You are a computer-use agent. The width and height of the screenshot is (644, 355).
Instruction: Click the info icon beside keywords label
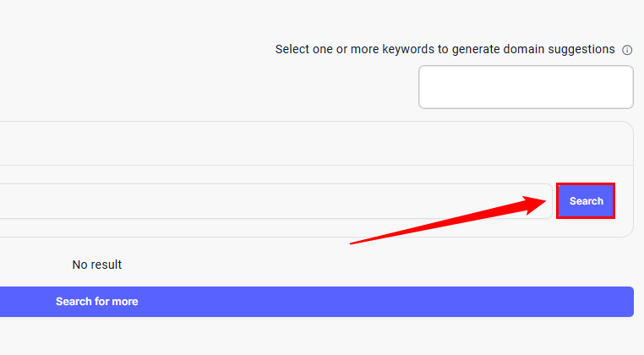[x=627, y=50]
